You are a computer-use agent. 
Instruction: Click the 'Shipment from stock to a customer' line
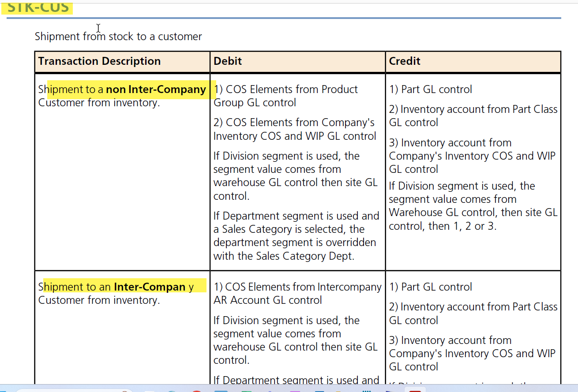(x=118, y=37)
